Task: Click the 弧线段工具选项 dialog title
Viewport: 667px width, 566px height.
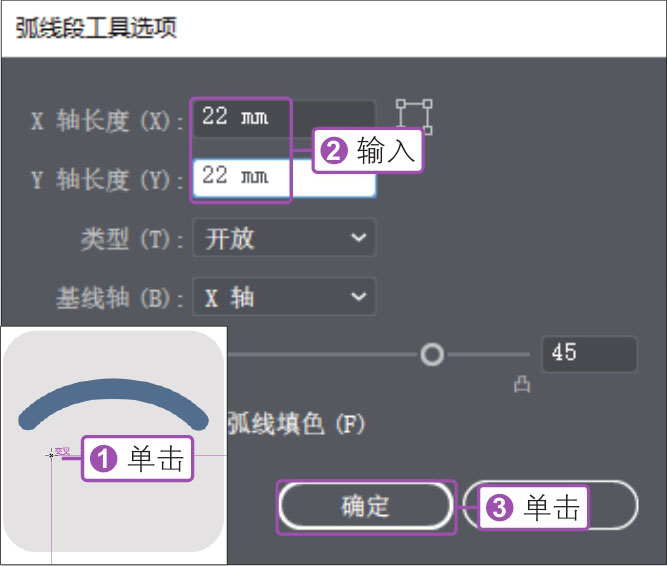Action: tap(96, 28)
